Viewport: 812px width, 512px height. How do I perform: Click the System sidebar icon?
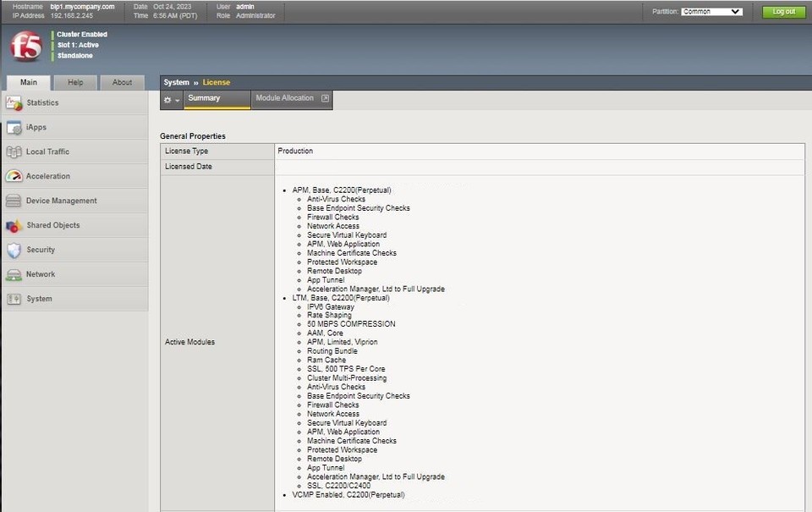14,299
